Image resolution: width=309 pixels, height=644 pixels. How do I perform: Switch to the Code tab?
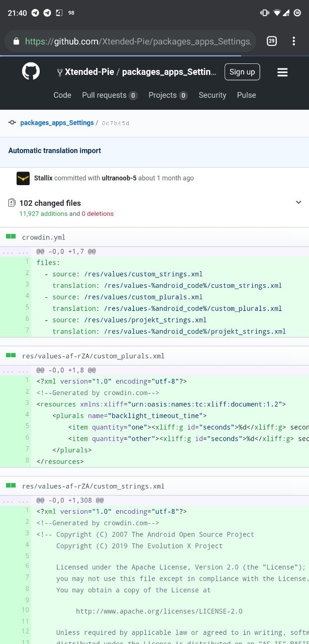62,95
